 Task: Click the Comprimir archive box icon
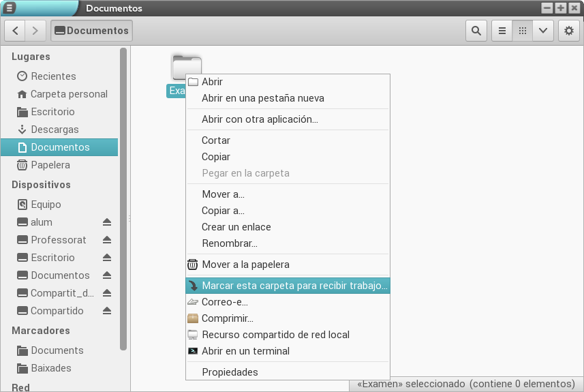pyautogui.click(x=193, y=318)
